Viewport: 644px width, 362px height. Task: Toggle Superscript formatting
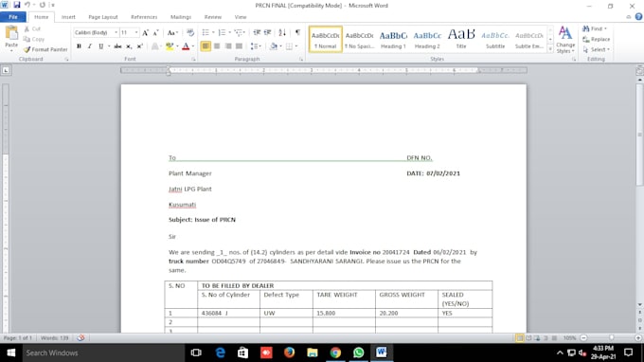pyautogui.click(x=139, y=46)
